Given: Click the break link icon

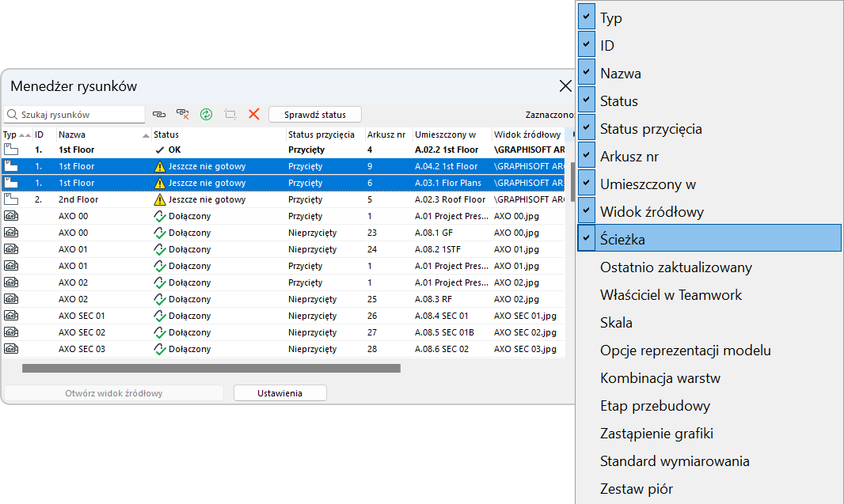Looking at the screenshot, I should [183, 115].
